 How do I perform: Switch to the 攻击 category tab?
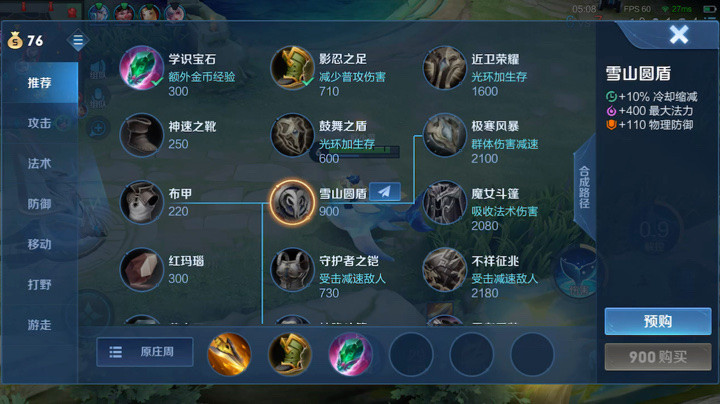click(x=39, y=123)
